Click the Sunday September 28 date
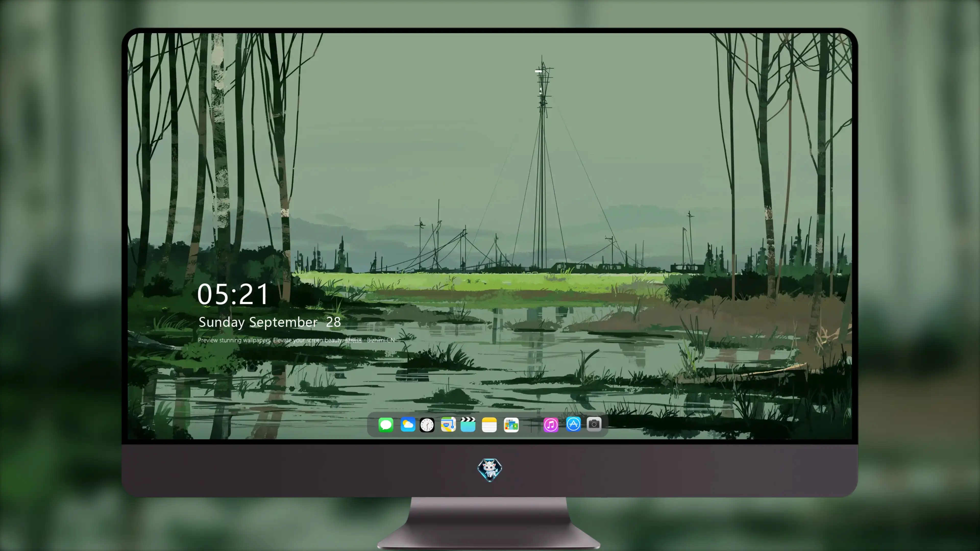This screenshot has height=551, width=980. (269, 322)
